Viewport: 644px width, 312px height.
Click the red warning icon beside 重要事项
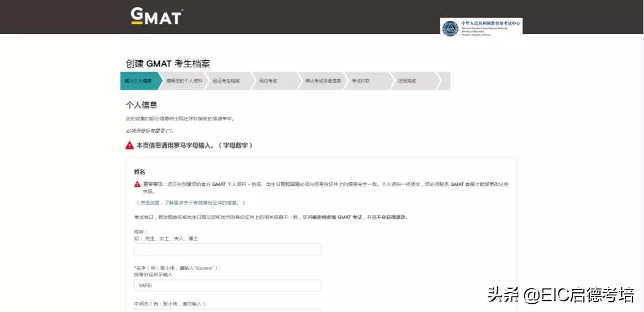pyautogui.click(x=137, y=184)
